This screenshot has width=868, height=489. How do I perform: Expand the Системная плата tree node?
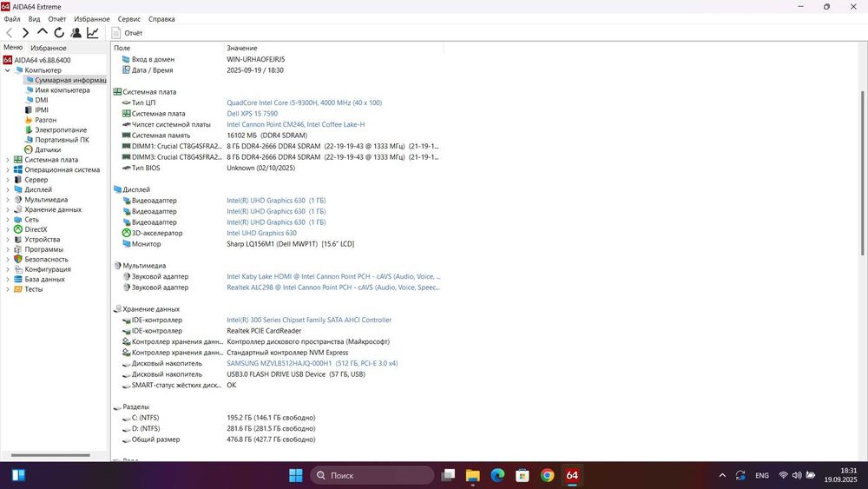click(x=7, y=160)
